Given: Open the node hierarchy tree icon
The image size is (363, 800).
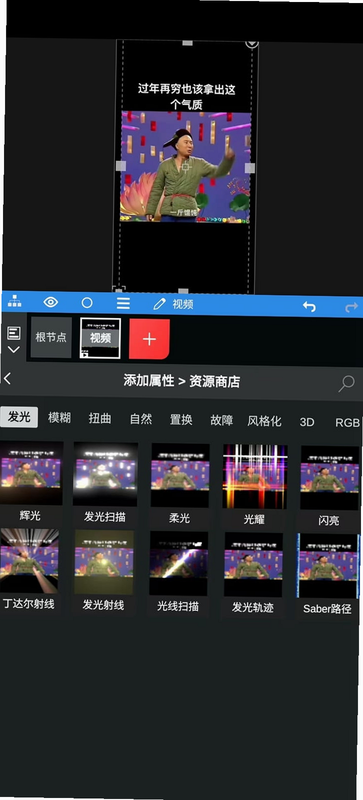Looking at the screenshot, I should click(x=14, y=302).
